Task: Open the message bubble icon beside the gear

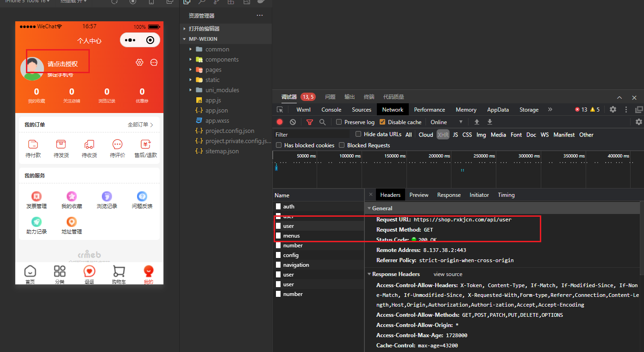Action: point(154,62)
